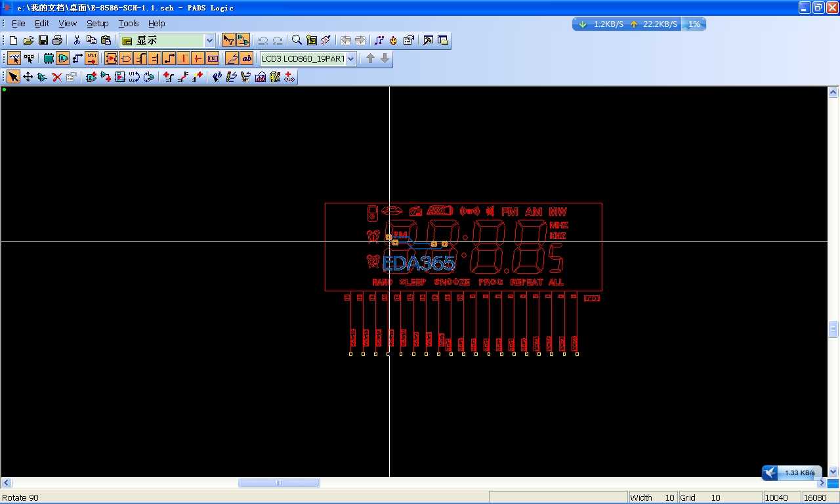Select the Move tool with four arrows
This screenshot has height=504, width=840.
[28, 77]
